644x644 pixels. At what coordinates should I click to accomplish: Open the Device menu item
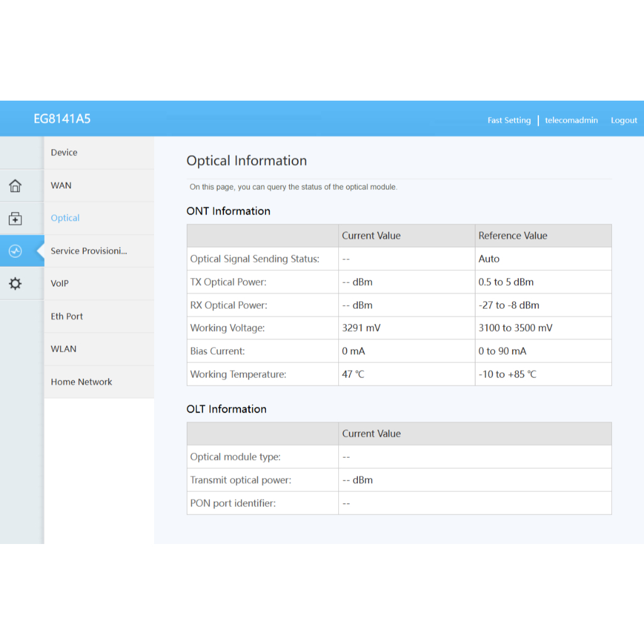[x=64, y=153]
